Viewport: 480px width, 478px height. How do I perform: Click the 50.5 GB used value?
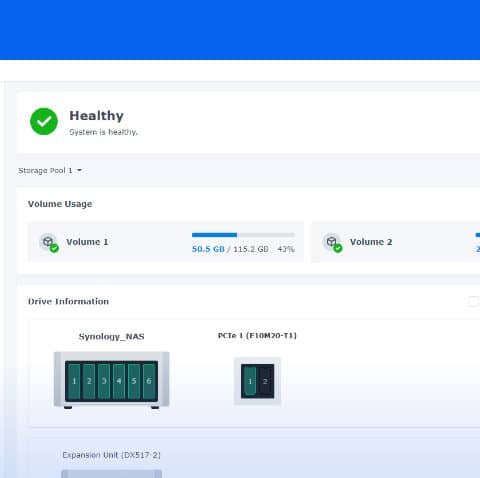pos(208,249)
